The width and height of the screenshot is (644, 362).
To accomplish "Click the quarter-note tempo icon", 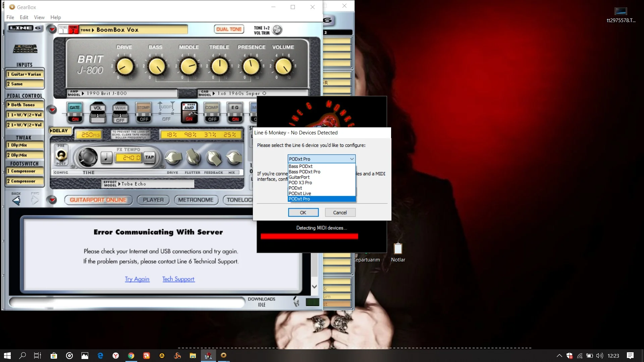I will pyautogui.click(x=106, y=157).
